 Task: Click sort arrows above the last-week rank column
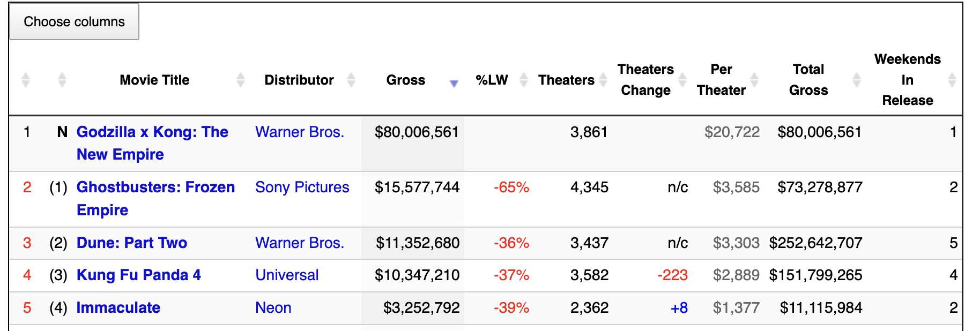[x=62, y=80]
